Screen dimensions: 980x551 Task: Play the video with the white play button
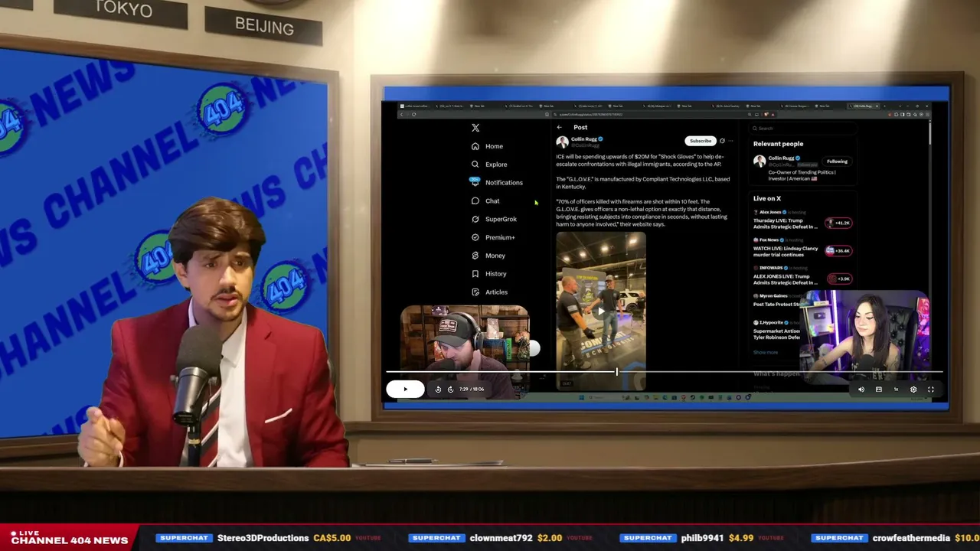point(405,390)
